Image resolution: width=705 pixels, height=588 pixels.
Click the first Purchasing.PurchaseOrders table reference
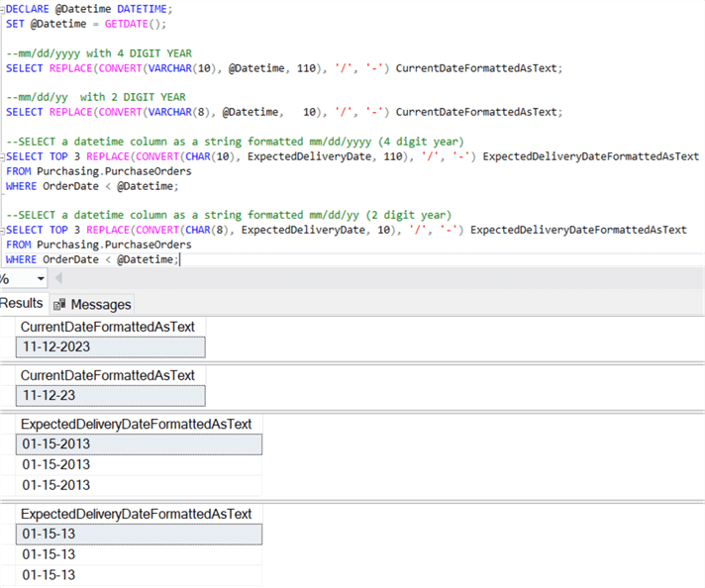tap(114, 171)
